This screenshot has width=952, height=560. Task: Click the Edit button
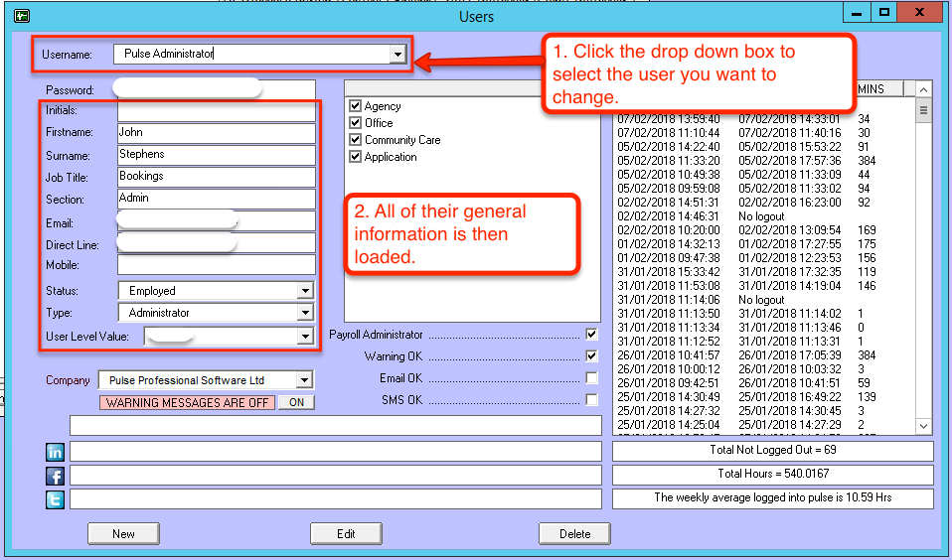pyautogui.click(x=346, y=534)
